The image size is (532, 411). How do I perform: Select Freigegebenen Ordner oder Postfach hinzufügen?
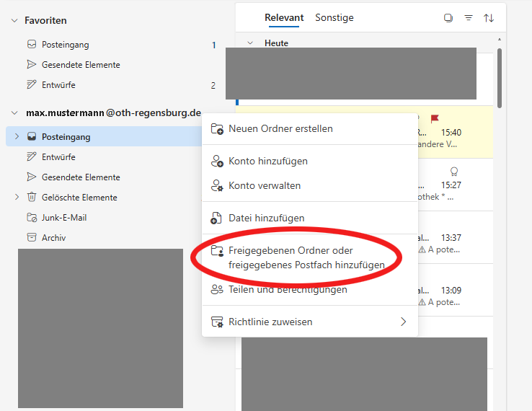click(x=306, y=257)
